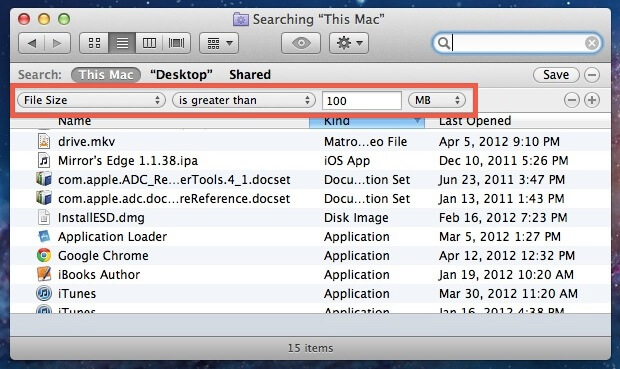Click the Matro…eo File kind cell
The image size is (620, 369).
tap(365, 142)
